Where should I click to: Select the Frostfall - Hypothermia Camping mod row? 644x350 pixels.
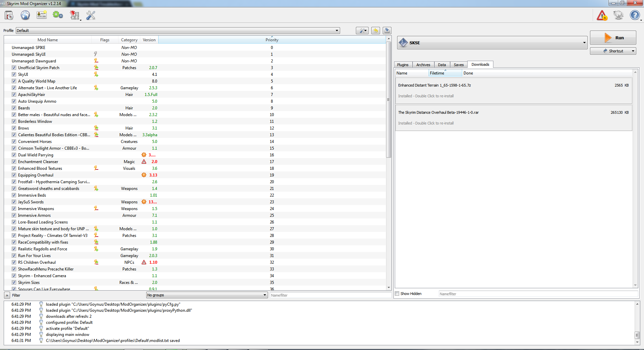(195, 182)
